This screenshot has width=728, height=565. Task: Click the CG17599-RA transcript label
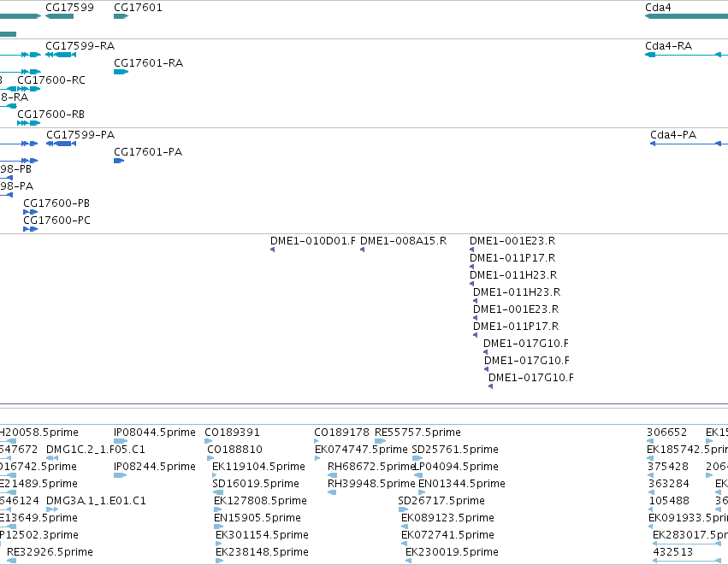[80, 46]
